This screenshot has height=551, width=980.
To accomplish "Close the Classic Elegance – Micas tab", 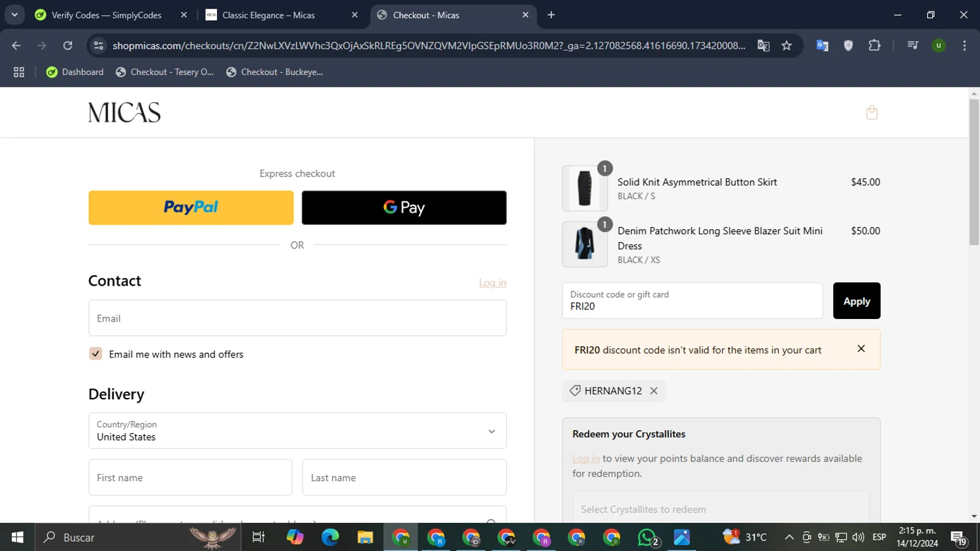I will 355,15.
